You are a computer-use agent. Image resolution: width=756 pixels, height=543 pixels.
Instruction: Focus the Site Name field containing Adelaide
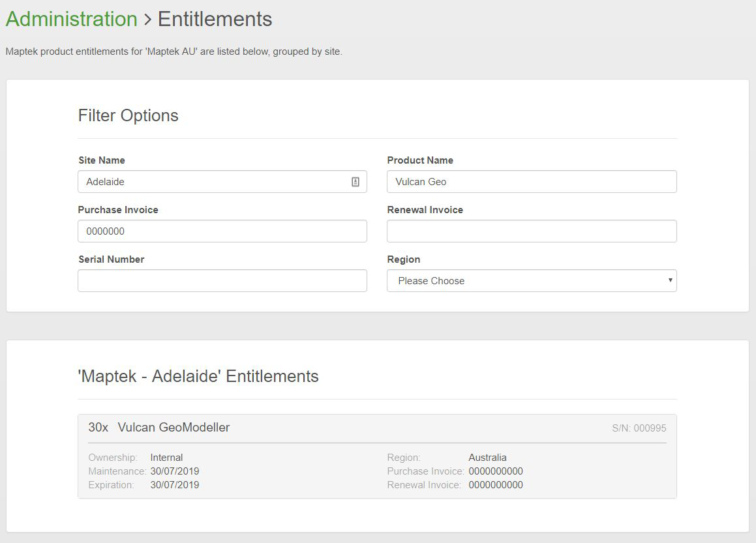[x=212, y=182]
